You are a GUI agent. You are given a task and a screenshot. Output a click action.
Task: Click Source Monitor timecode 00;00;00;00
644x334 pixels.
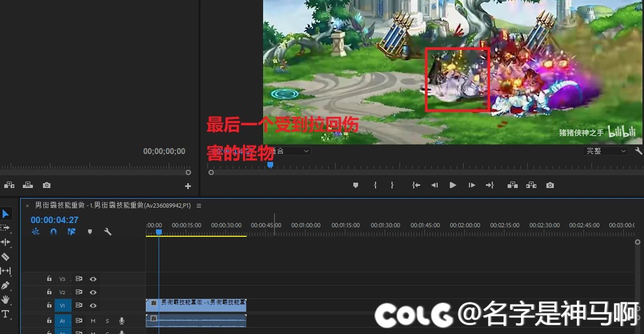(164, 151)
